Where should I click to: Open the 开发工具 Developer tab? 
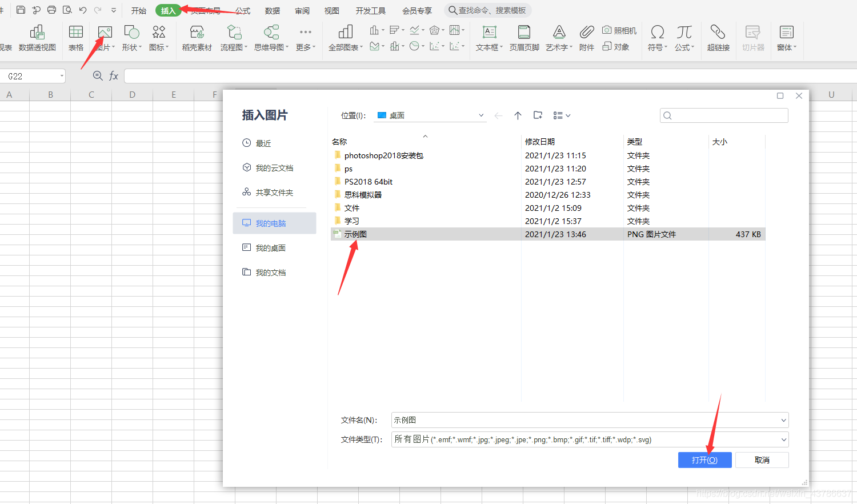click(371, 10)
